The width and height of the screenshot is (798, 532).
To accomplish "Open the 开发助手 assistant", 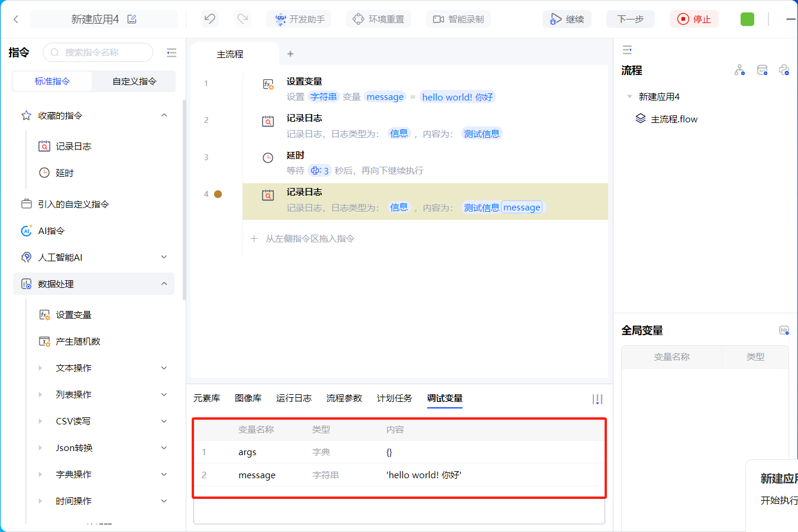I will tap(300, 19).
